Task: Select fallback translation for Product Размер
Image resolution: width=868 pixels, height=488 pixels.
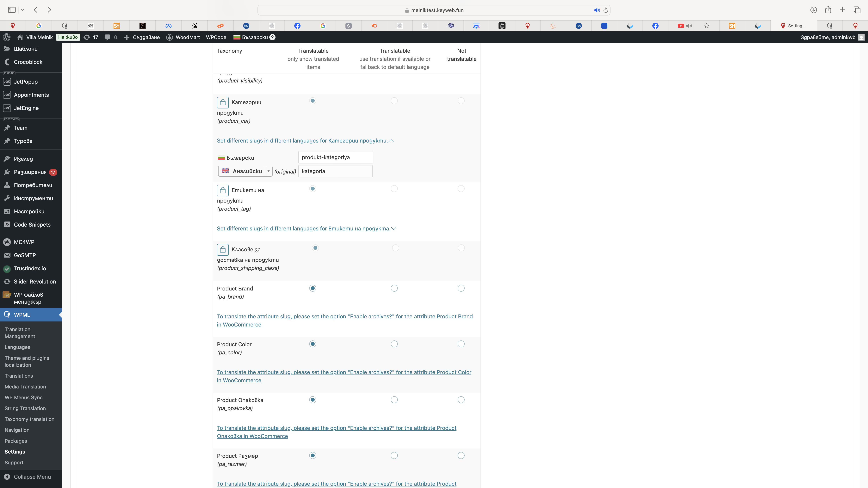Action: click(394, 456)
